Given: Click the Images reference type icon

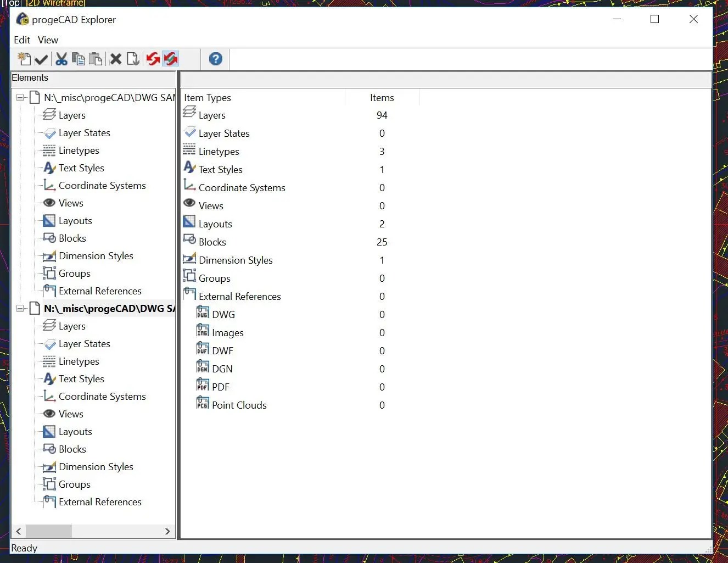Looking at the screenshot, I should point(203,330).
